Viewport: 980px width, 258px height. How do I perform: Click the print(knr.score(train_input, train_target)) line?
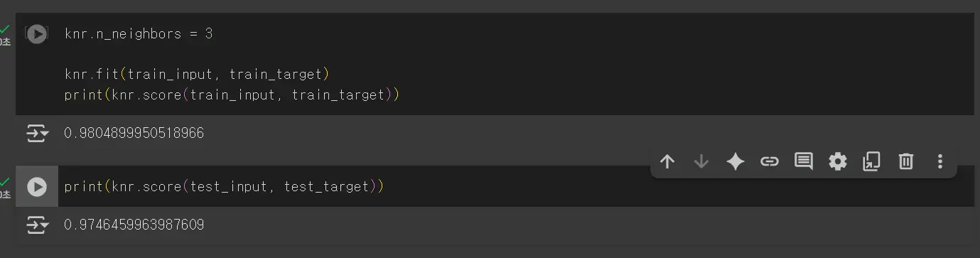pyautogui.click(x=232, y=95)
